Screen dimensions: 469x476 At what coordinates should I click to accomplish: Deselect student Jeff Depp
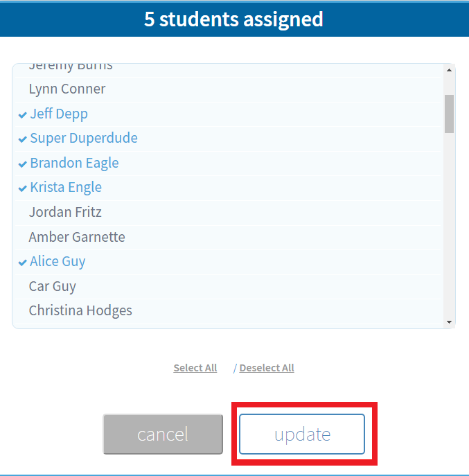click(59, 114)
